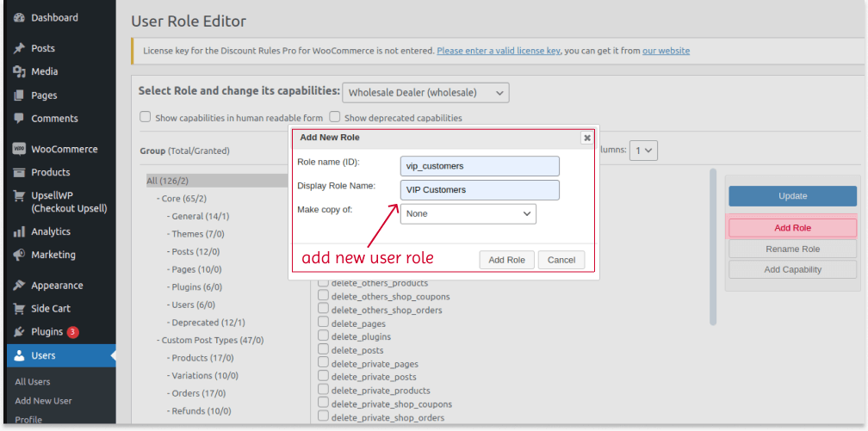Check the delete_others_products capability

pyautogui.click(x=323, y=283)
